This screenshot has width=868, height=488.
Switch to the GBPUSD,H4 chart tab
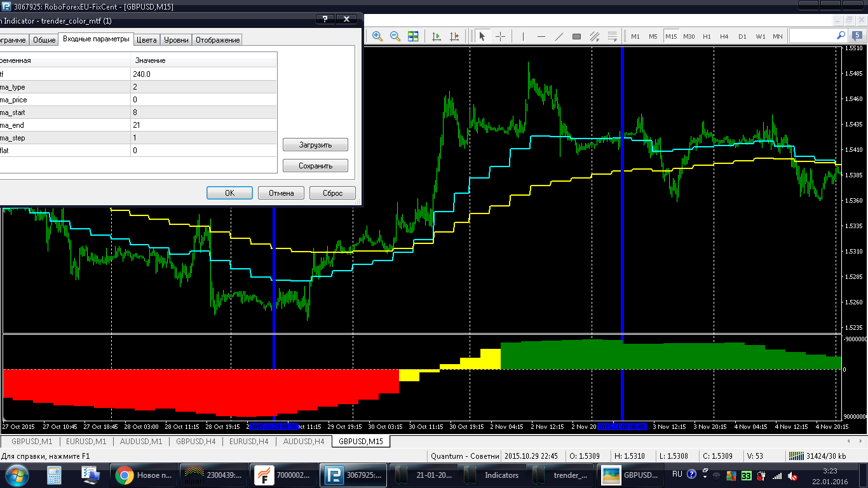click(x=196, y=441)
